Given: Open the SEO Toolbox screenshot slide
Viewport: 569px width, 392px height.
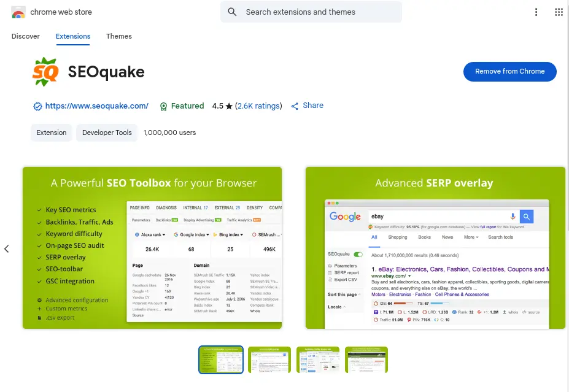Looking at the screenshot, I should [152, 248].
